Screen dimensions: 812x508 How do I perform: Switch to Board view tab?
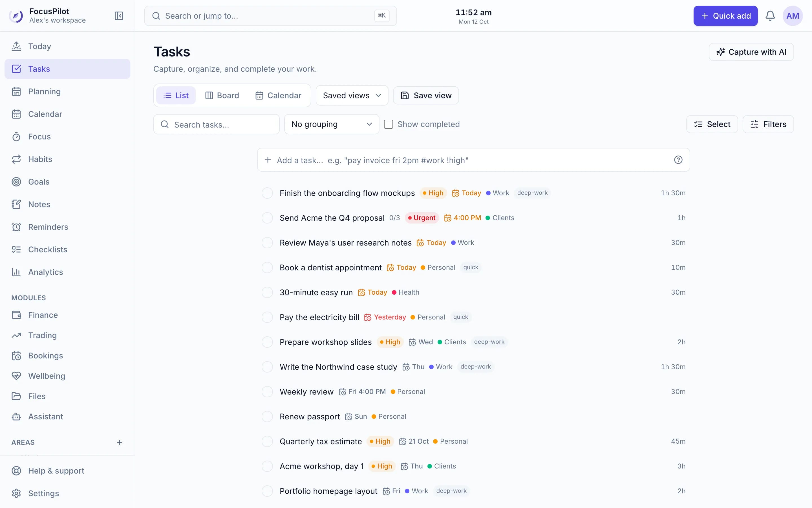[x=222, y=95]
